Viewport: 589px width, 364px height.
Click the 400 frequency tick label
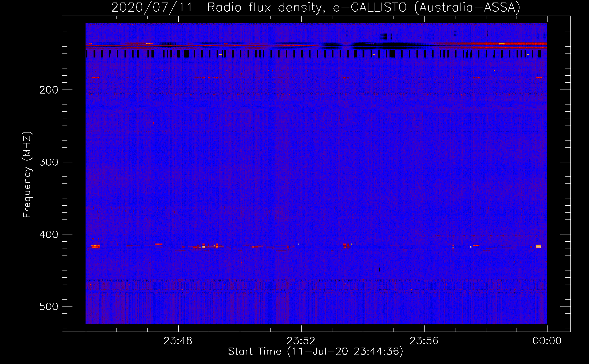[49, 234]
